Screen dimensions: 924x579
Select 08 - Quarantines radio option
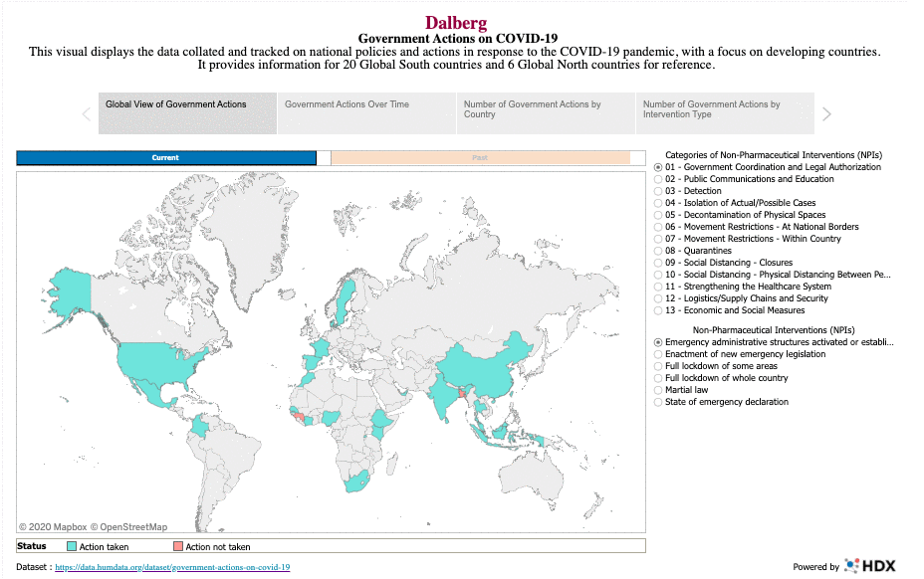click(658, 251)
